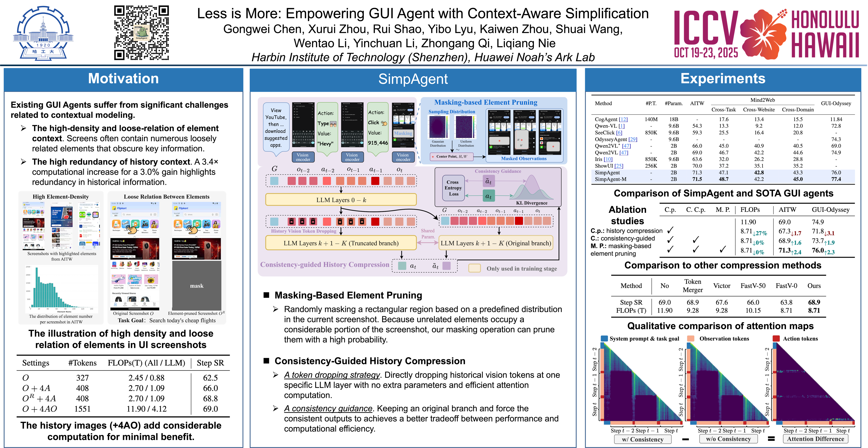Click the w/o Consistency label

728,439
